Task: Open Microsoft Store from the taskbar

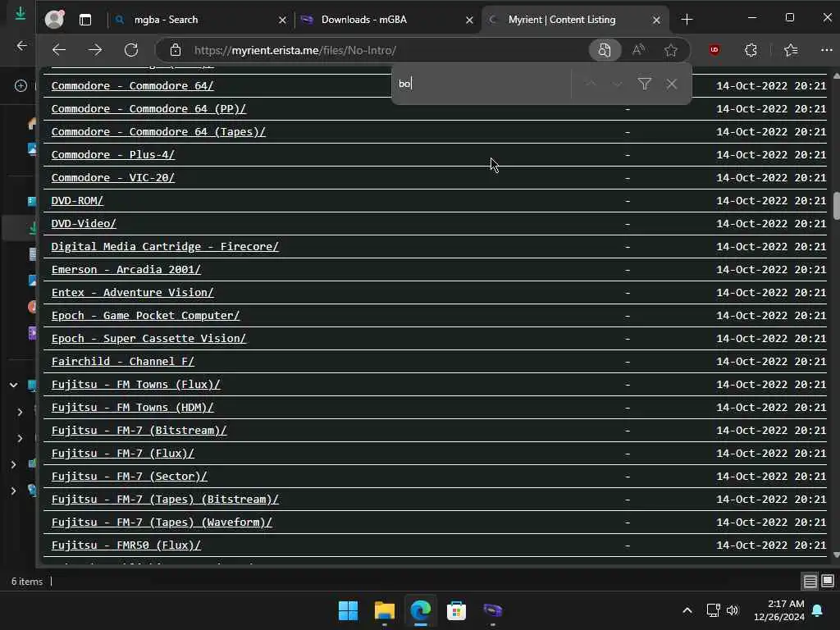Action: [456, 610]
